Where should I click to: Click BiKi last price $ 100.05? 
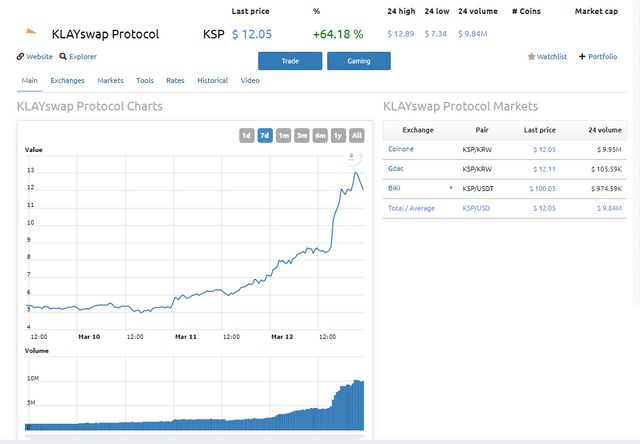(x=543, y=189)
